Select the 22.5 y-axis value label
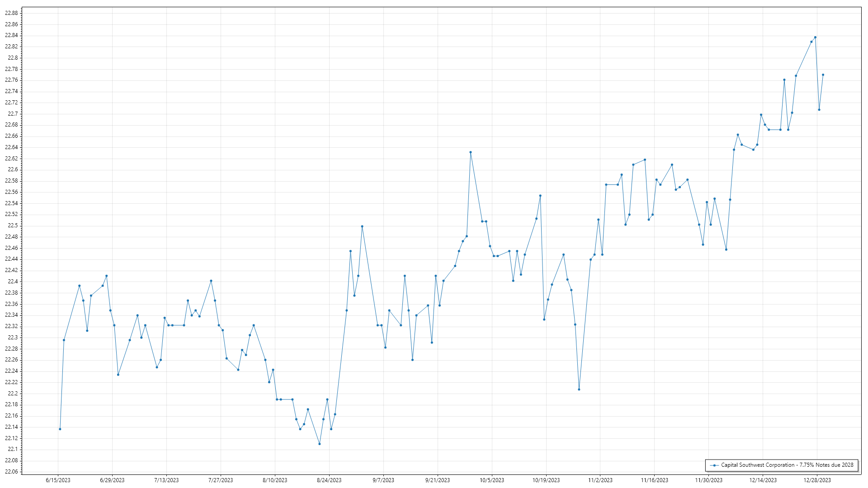 [x=13, y=225]
